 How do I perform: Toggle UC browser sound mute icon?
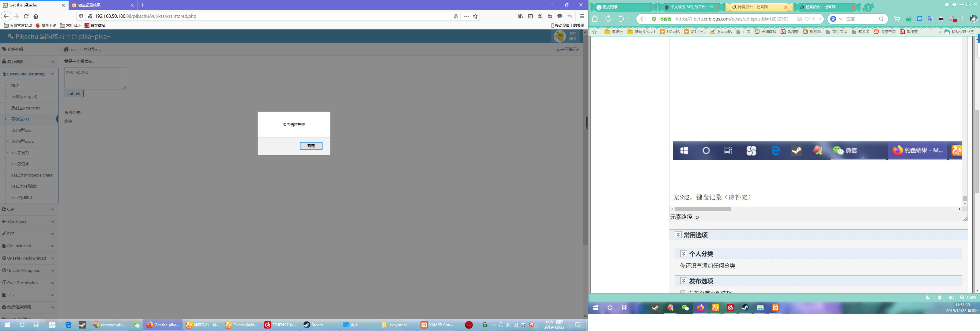[x=951, y=298]
